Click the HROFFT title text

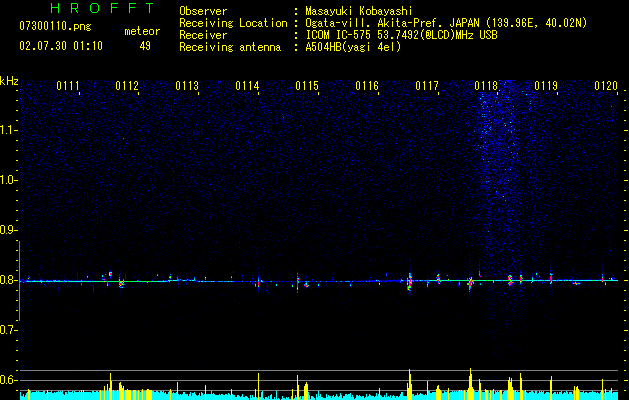(x=102, y=8)
